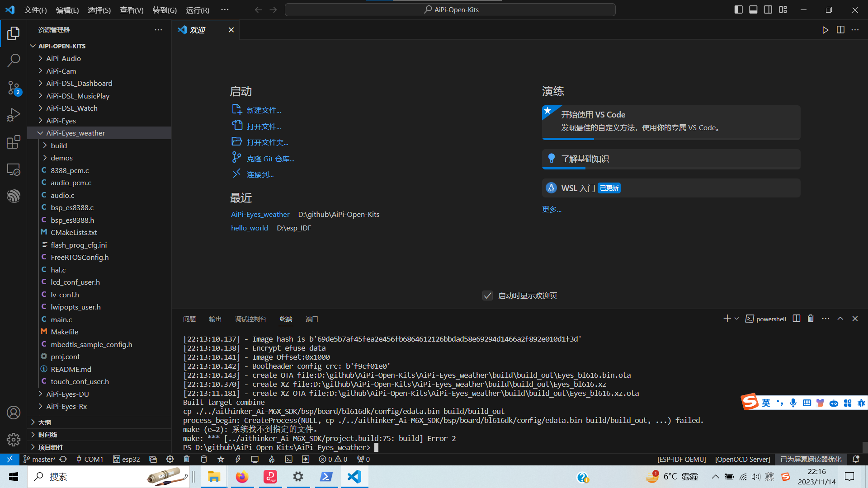Viewport: 868px width, 488px height.
Task: Open the 运行(R) menu
Action: 198,10
